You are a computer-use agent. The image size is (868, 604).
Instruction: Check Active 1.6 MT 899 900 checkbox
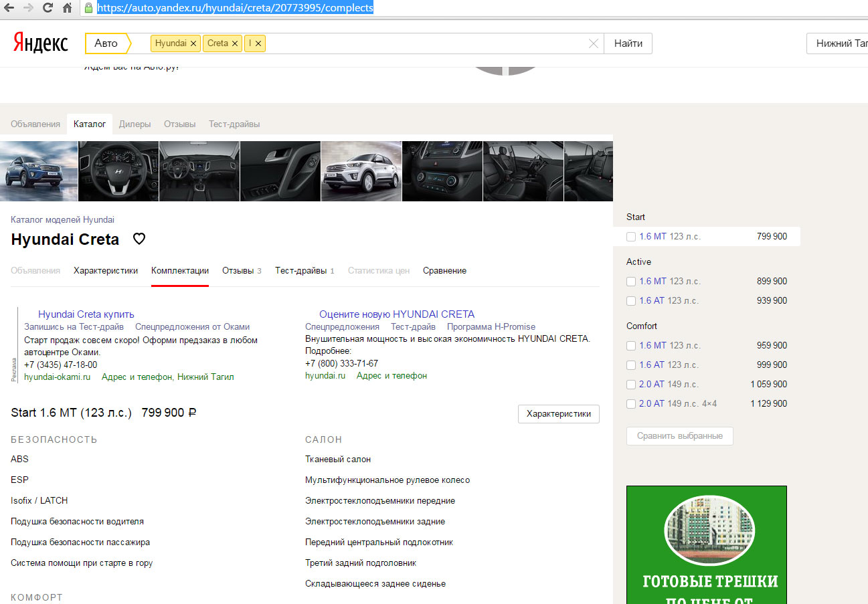point(631,282)
